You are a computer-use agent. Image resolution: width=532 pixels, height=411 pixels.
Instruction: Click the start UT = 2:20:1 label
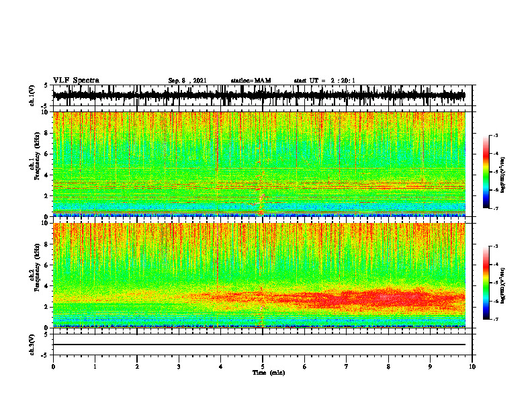pyautogui.click(x=324, y=81)
